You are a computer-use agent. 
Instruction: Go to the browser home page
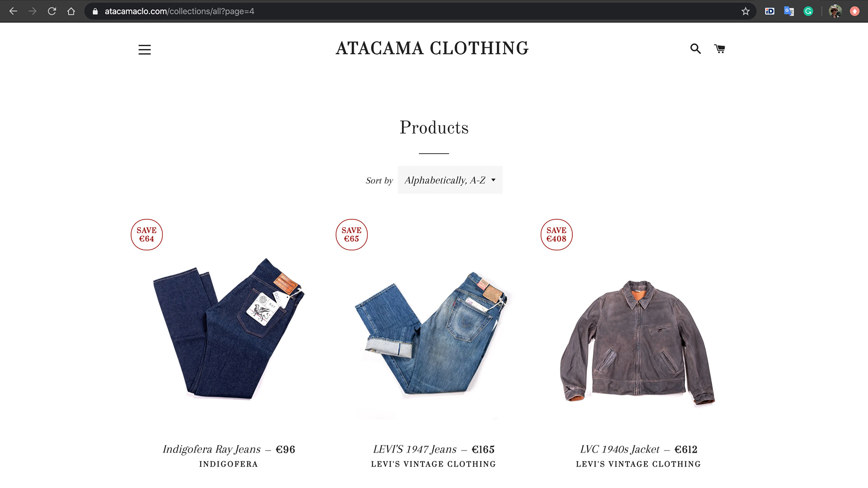(x=71, y=11)
